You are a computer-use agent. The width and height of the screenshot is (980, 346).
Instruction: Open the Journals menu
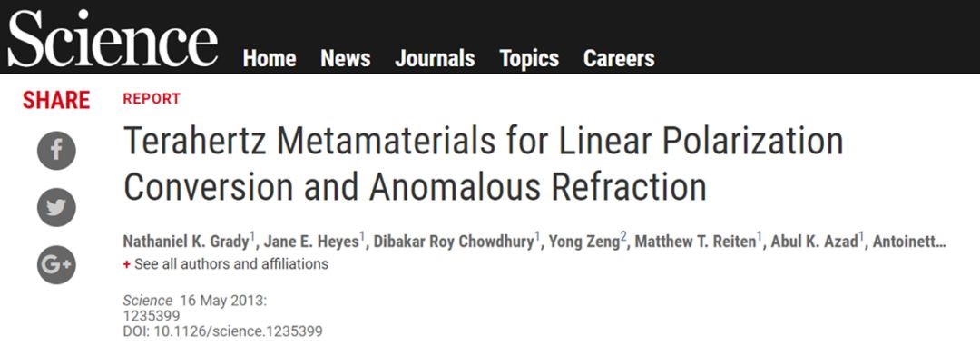coord(435,59)
